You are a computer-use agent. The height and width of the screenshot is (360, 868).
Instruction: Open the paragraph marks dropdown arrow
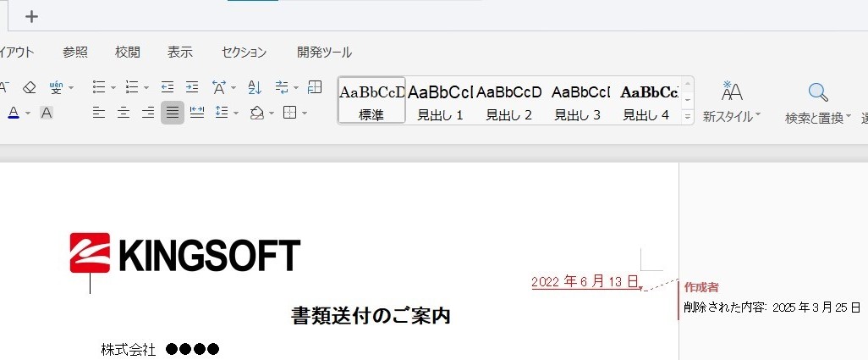(296, 87)
